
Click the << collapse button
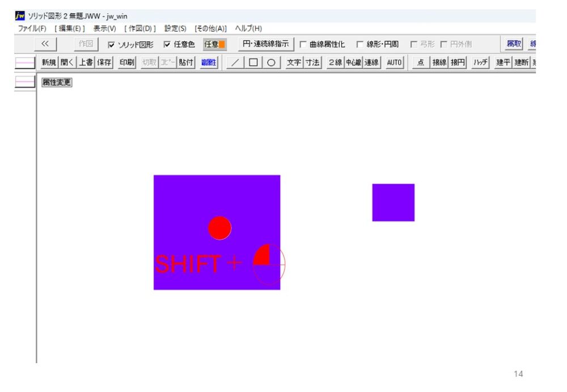[46, 44]
